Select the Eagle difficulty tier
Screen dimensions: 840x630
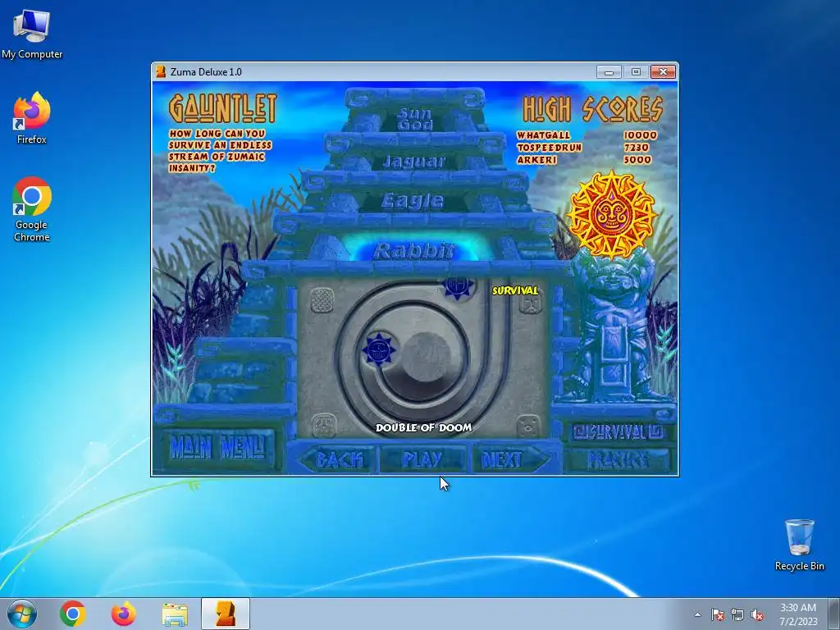tap(413, 201)
